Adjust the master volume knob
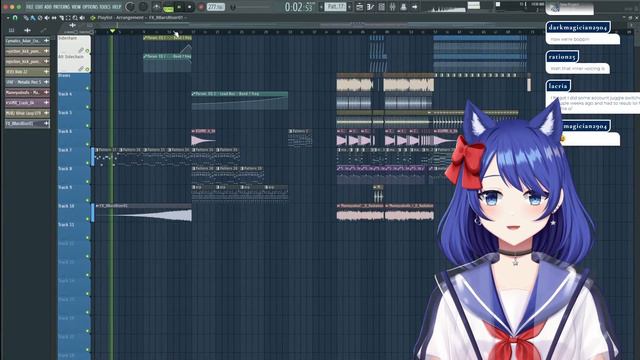This screenshot has height=360, width=640. [130, 7]
